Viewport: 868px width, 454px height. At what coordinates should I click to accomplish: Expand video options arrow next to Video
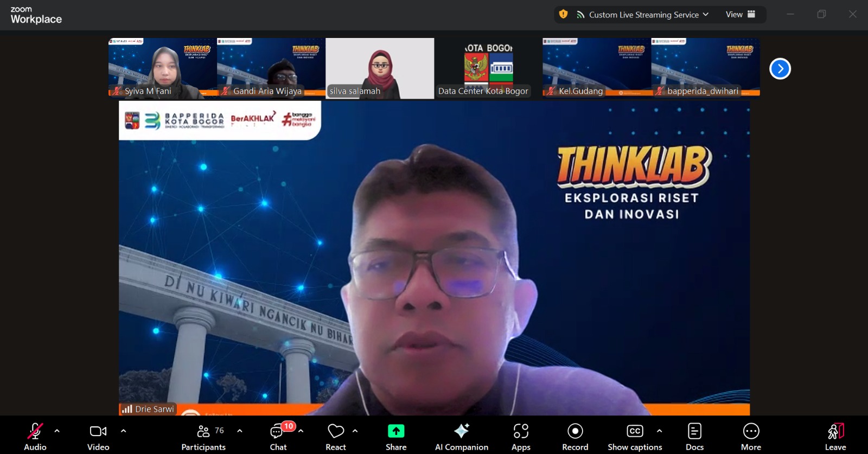123,431
